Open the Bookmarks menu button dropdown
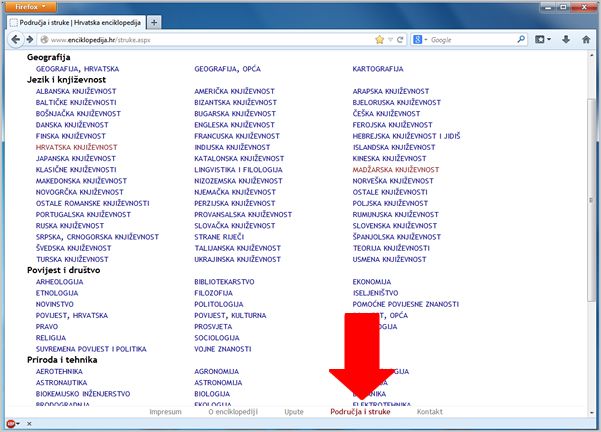 (543, 40)
